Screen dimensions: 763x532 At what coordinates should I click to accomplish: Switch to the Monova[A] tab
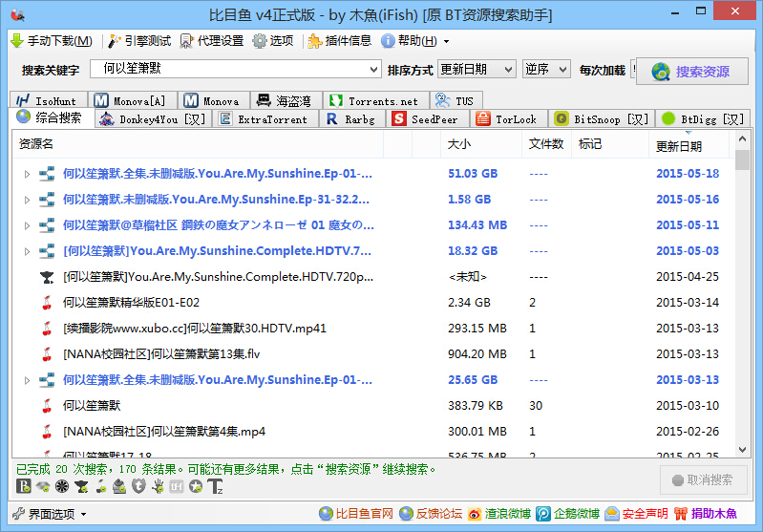point(132,100)
